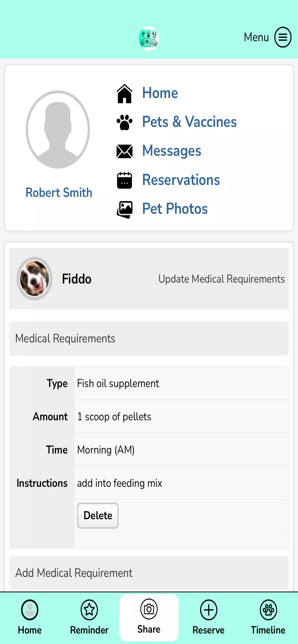Image resolution: width=298 pixels, height=644 pixels.
Task: Open Fiddo's pet photo thumbnail
Action: pos(35,278)
